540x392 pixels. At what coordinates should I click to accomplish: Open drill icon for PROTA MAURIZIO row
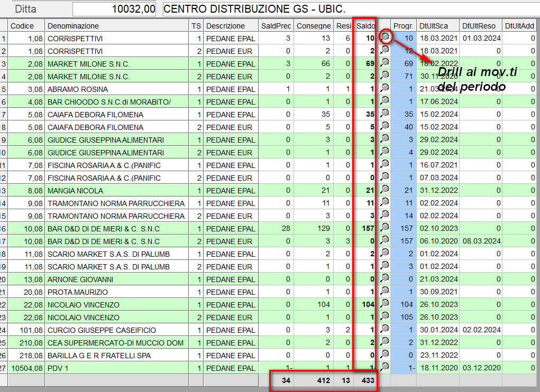pos(385,292)
